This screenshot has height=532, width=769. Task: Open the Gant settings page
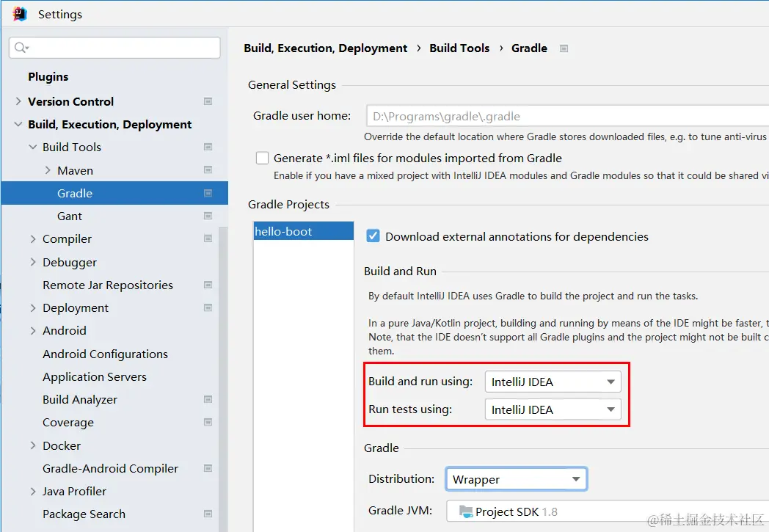[70, 216]
